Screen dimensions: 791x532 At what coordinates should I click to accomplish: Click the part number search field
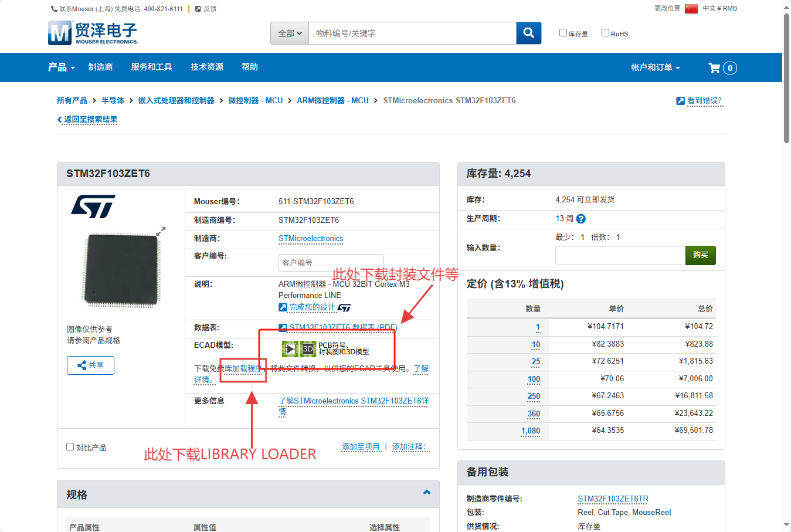click(412, 33)
